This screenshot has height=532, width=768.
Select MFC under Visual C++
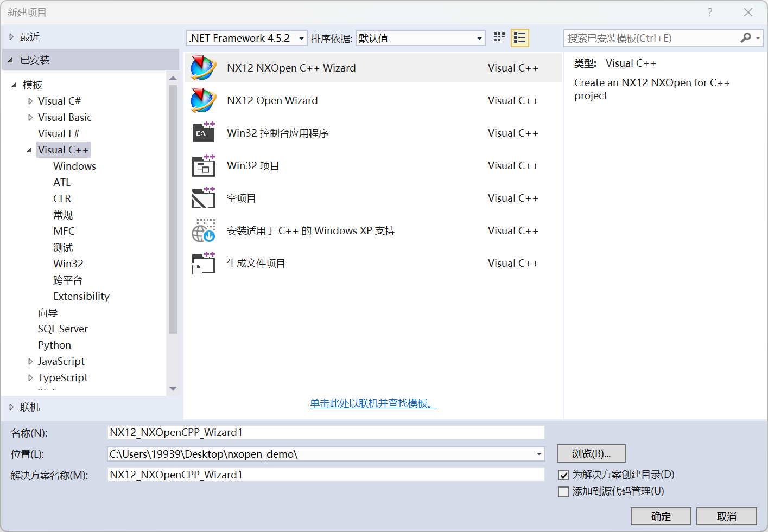coord(64,231)
